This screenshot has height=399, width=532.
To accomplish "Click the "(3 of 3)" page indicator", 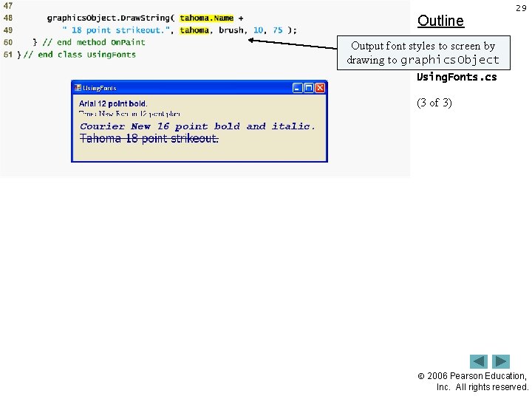I will [x=434, y=103].
